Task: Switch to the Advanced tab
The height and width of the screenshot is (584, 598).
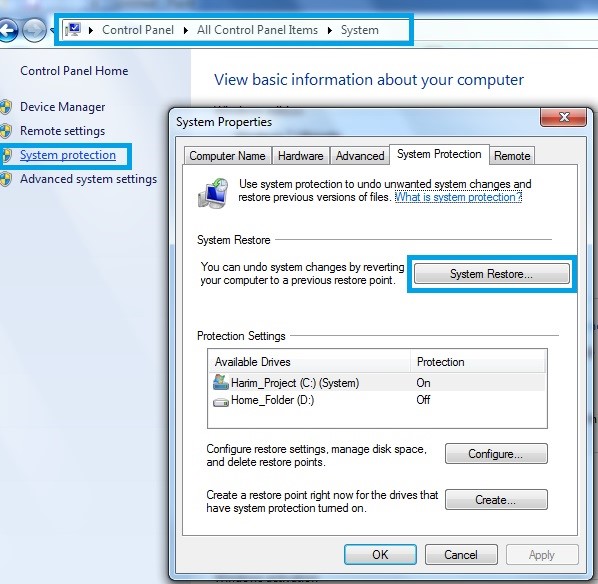Action: pyautogui.click(x=360, y=156)
